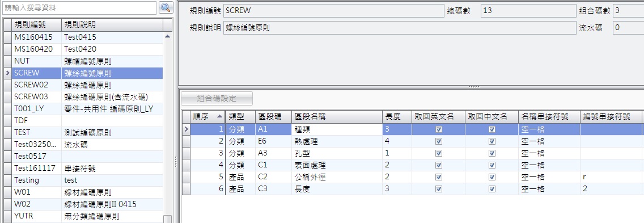The height and width of the screenshot is (223, 644).
Task: Click the 規則說明 field 螺絲編號原則
Action: [x=400, y=28]
